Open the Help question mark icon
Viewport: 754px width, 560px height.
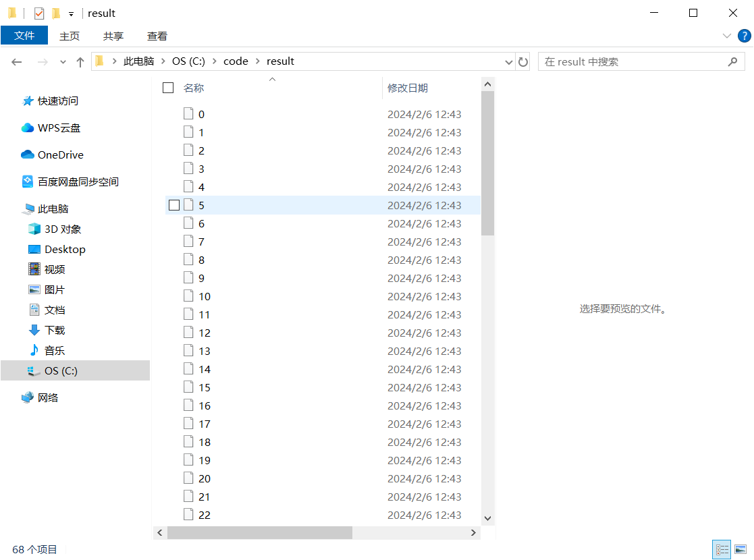click(744, 36)
